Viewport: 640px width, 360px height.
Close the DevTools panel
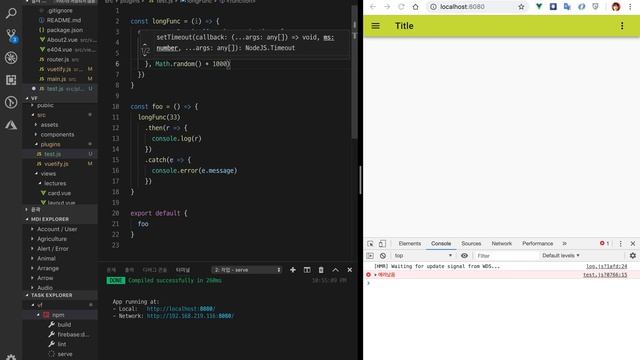[633, 244]
